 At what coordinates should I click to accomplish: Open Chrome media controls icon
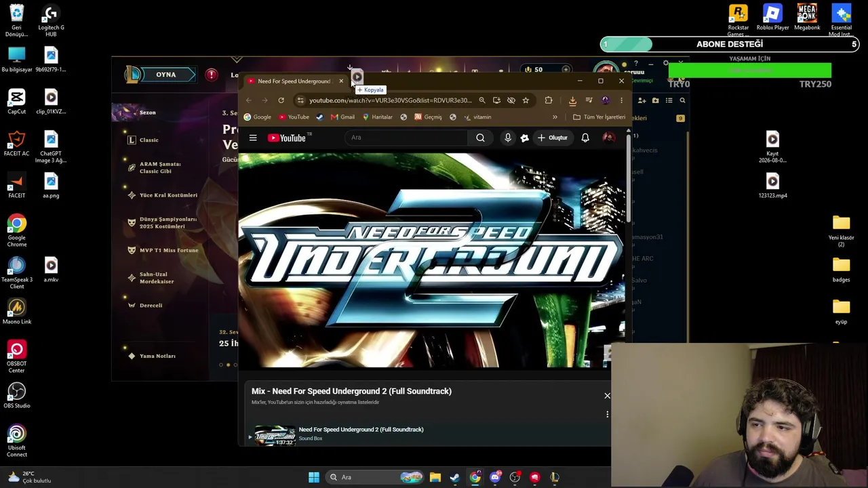[x=589, y=100]
